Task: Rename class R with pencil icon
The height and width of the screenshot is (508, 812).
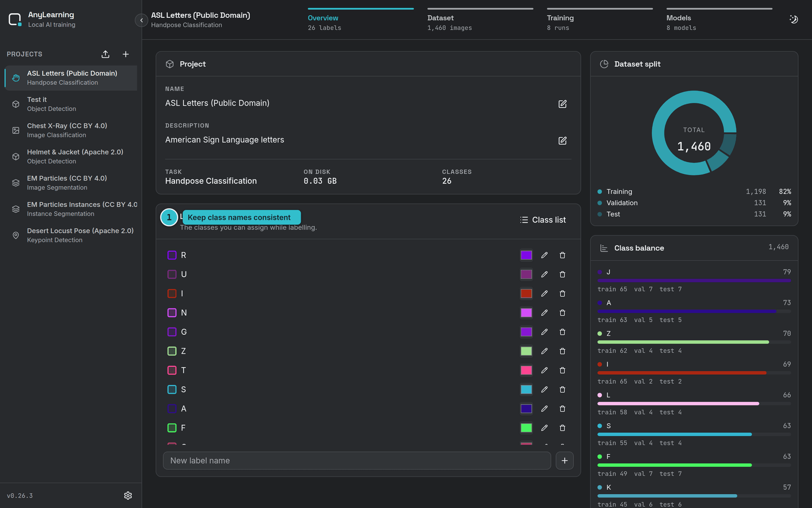Action: click(x=545, y=255)
